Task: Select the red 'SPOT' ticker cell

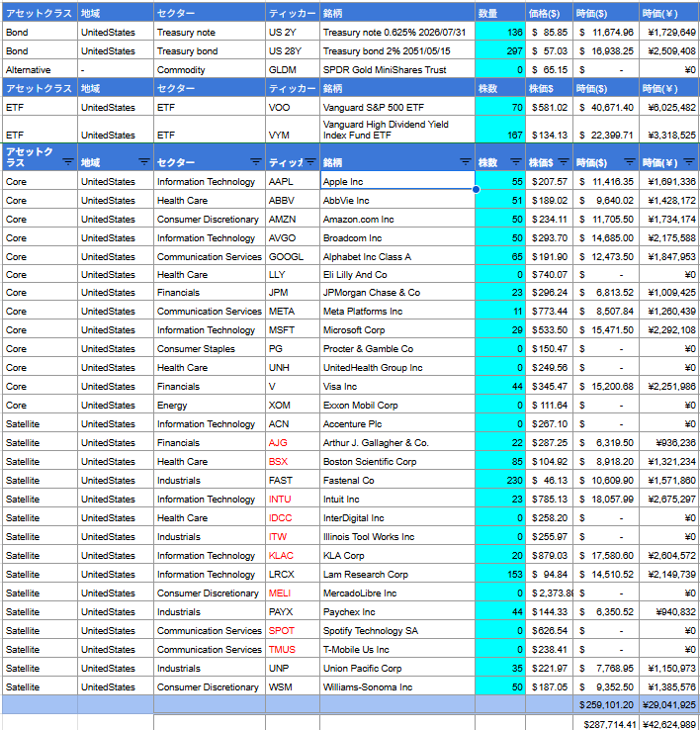Action: [x=293, y=630]
